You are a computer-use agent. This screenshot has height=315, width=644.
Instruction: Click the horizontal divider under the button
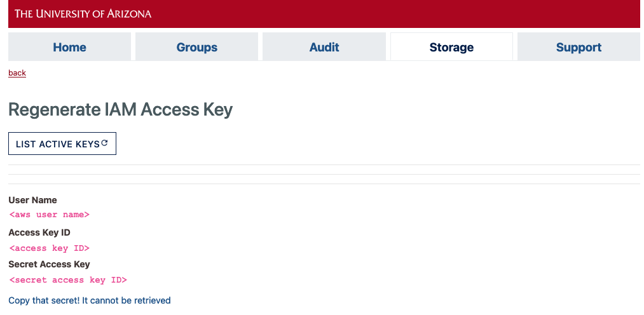324,165
